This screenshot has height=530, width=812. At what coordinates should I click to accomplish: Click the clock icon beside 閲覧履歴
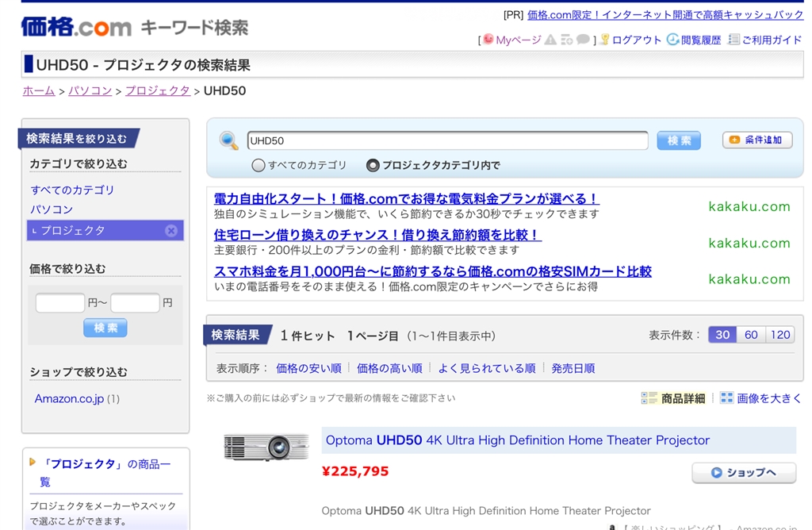coord(672,40)
